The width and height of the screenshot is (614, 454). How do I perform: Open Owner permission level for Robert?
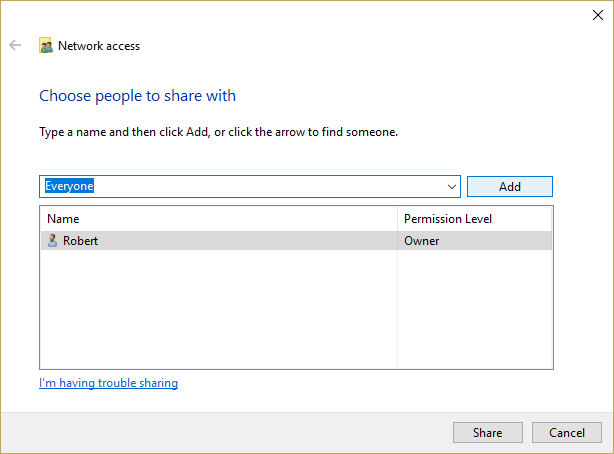[421, 241]
